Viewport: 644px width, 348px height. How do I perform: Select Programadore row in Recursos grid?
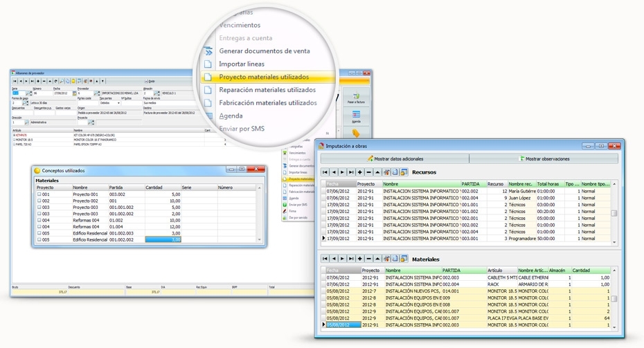[466, 239]
